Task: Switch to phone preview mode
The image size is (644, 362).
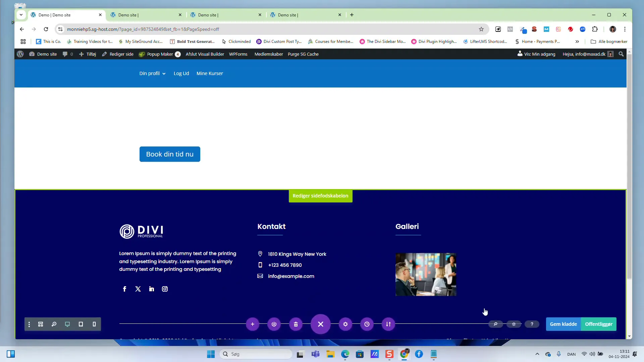Action: point(94,324)
